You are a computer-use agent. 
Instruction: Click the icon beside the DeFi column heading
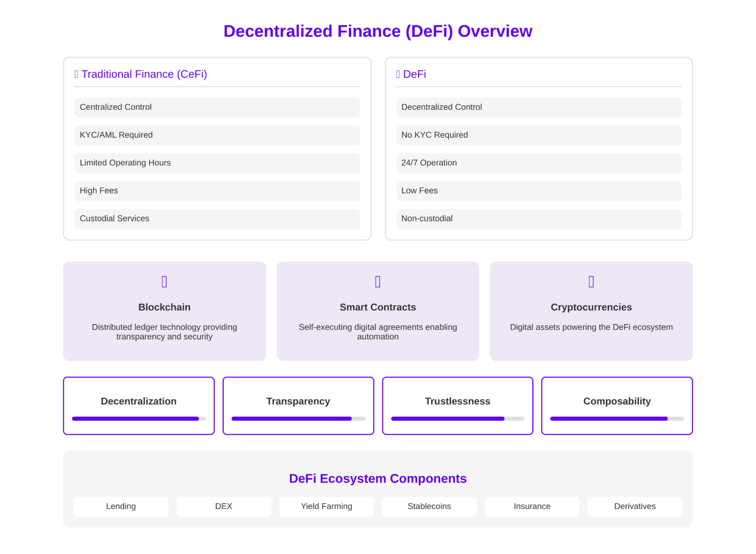(398, 74)
